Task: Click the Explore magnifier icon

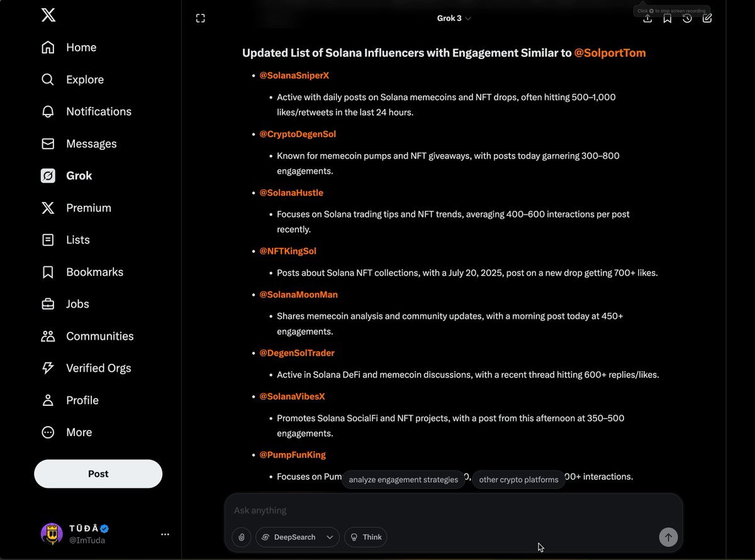Action: 48,79
